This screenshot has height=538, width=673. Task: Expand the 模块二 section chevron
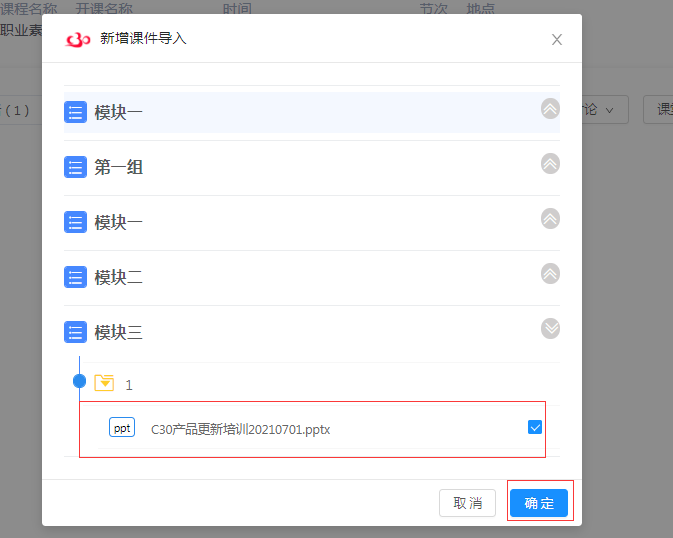point(550,274)
